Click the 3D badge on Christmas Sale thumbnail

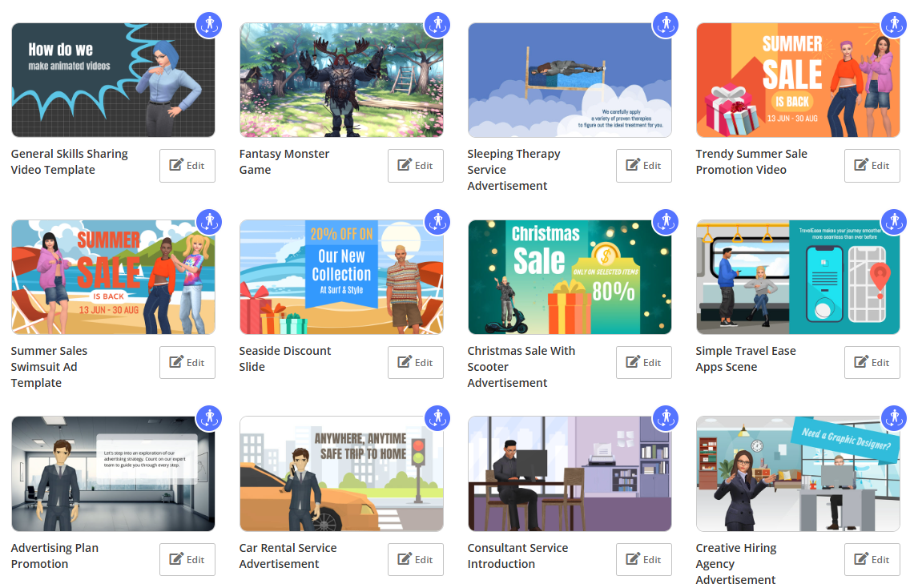click(665, 221)
